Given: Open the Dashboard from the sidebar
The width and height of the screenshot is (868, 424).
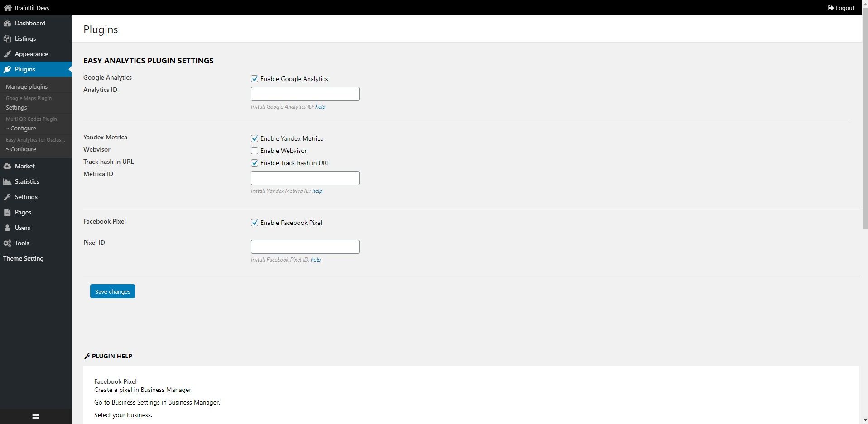Looking at the screenshot, I should [x=8, y=23].
